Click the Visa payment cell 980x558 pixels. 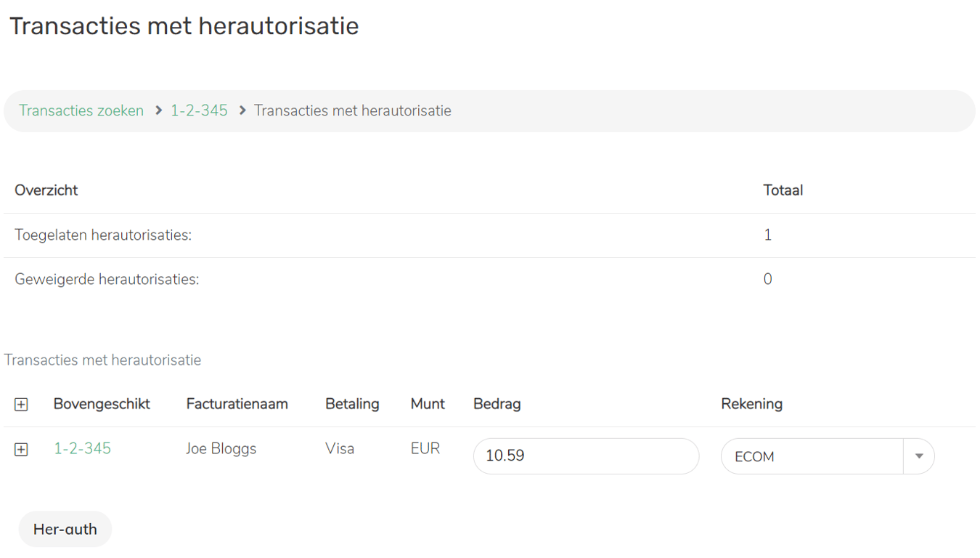coord(340,448)
